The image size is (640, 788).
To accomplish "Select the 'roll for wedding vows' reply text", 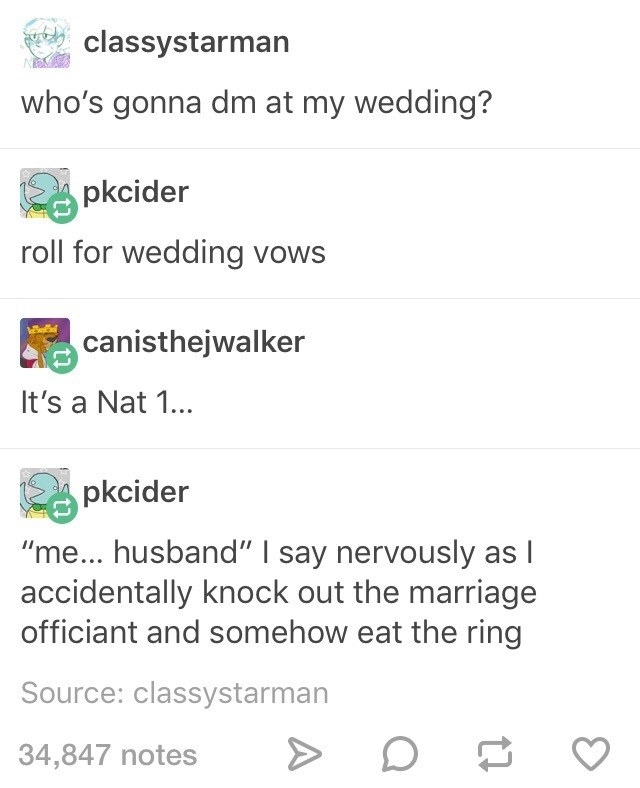I will pos(173,252).
